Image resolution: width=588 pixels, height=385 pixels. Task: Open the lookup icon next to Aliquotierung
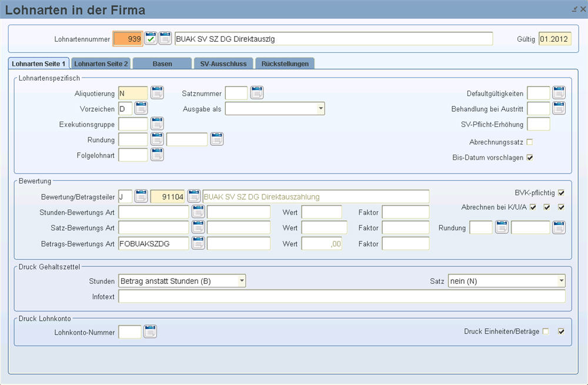click(x=157, y=92)
